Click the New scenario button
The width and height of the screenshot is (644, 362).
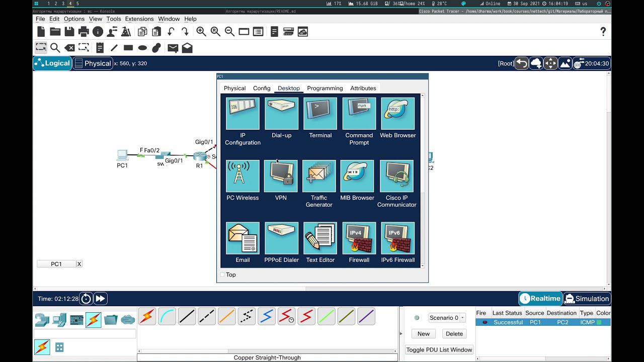[424, 334]
